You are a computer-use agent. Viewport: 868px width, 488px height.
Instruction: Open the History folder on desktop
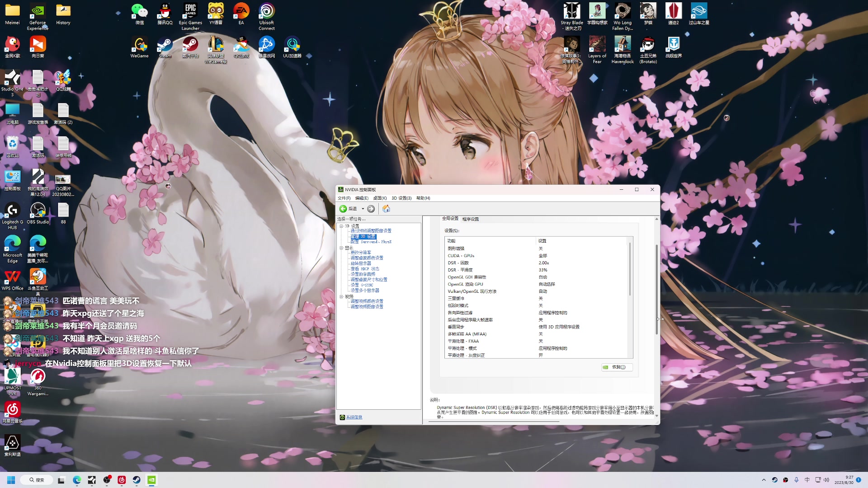tap(63, 14)
